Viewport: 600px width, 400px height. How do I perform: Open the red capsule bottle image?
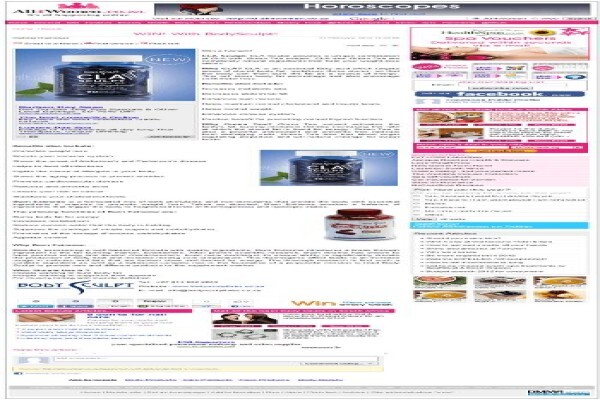(359, 225)
